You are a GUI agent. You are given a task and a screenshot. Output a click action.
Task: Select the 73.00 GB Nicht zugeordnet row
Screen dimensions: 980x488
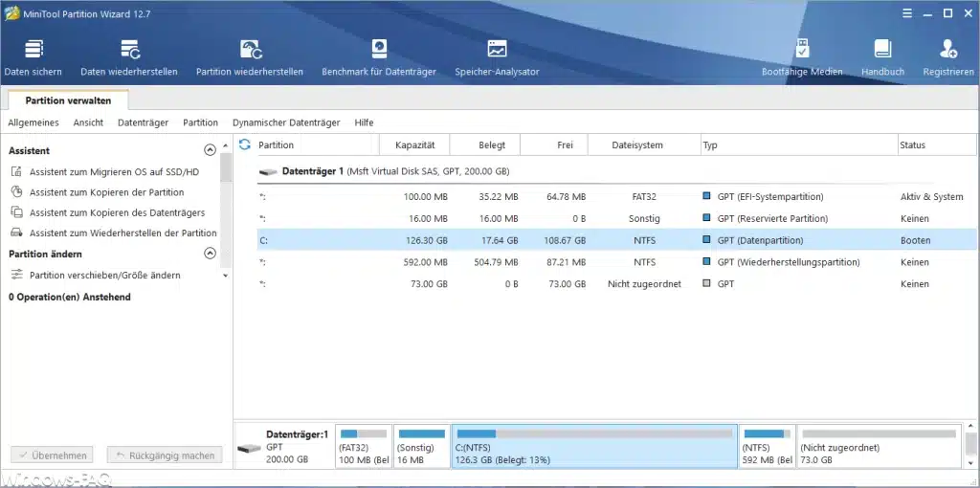point(617,283)
